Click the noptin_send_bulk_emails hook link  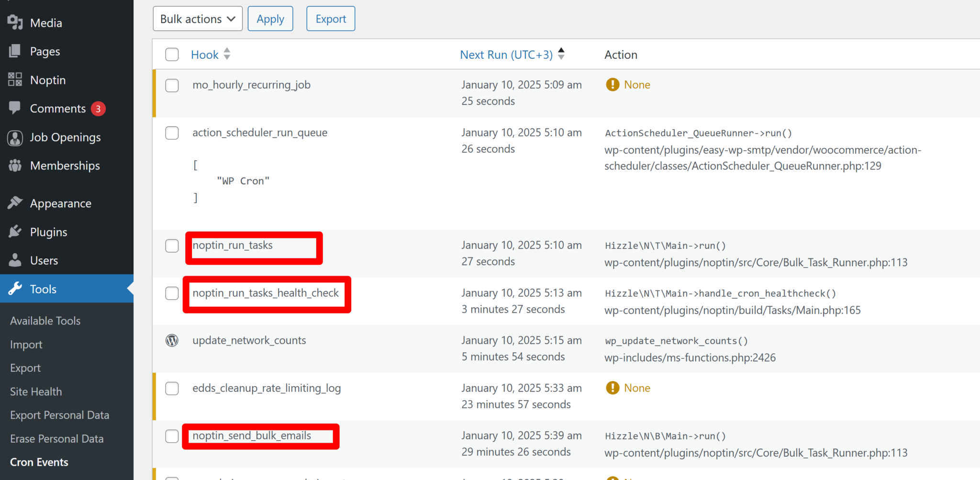coord(252,435)
